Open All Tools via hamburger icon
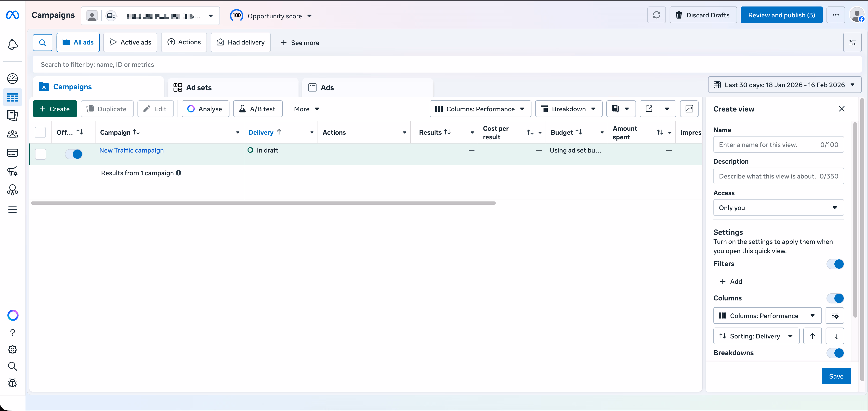 click(x=13, y=209)
